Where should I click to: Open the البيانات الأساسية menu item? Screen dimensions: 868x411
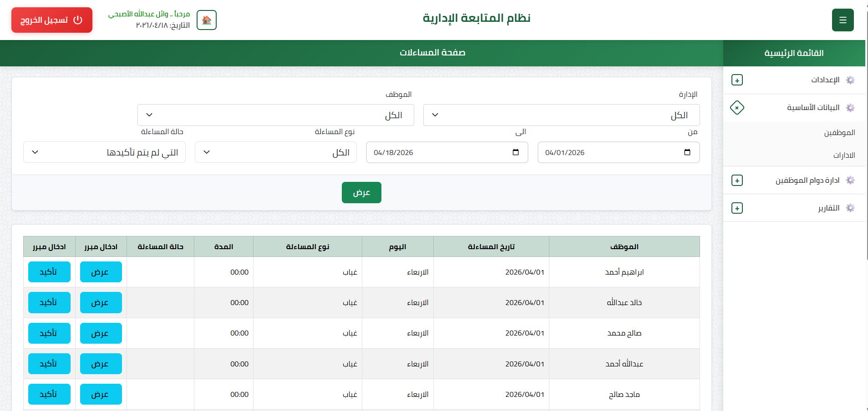point(794,108)
